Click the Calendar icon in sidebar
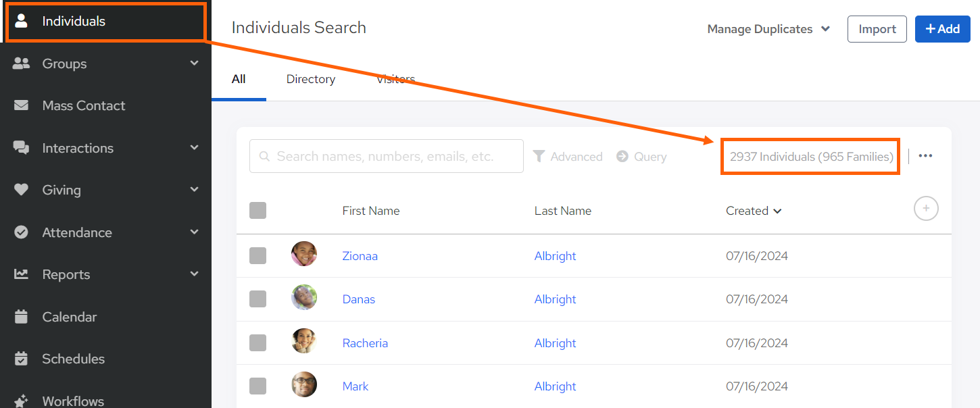Viewport: 980px width, 408px height. [22, 317]
